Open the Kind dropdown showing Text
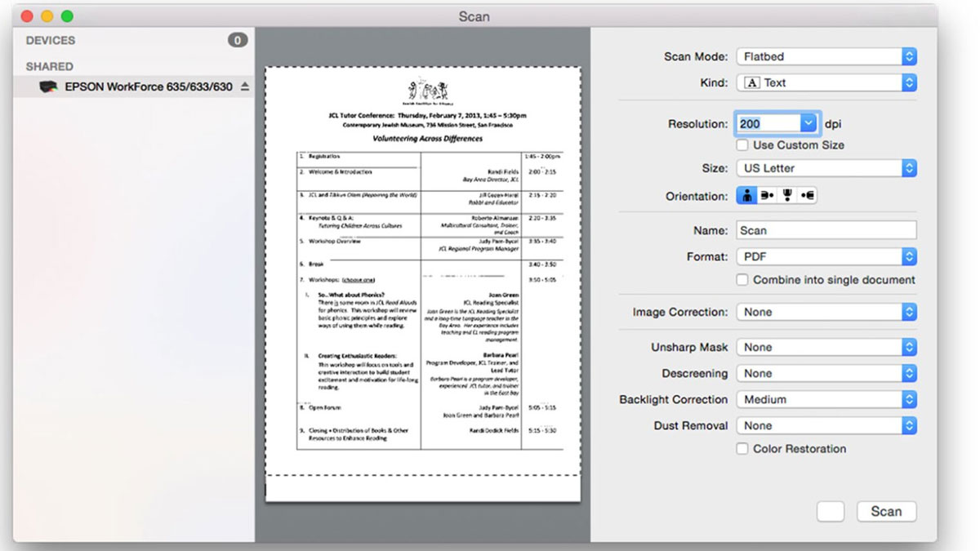The width and height of the screenshot is (980, 551). point(826,82)
